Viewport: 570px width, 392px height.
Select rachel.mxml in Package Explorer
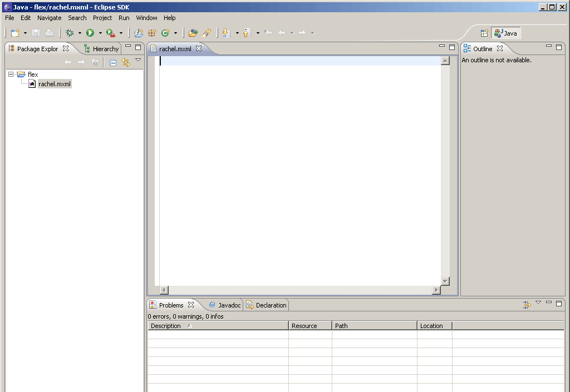pyautogui.click(x=55, y=84)
